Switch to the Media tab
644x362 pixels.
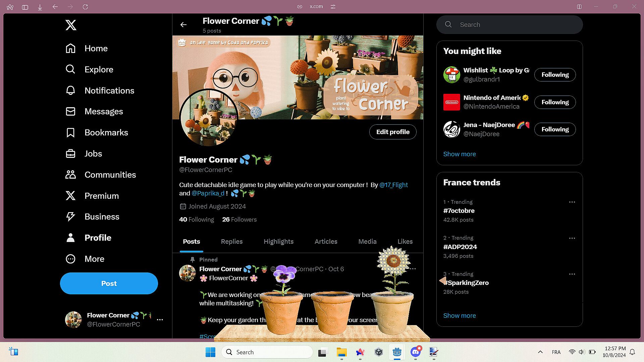click(367, 242)
